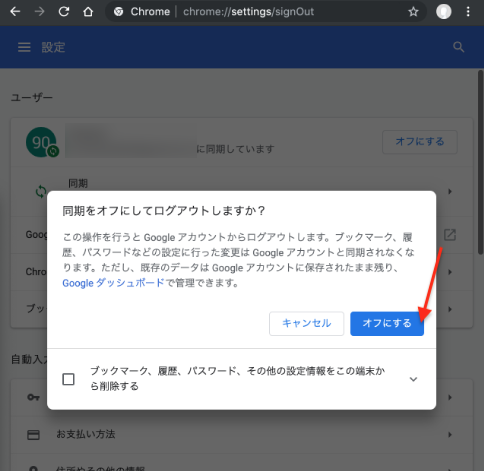Image resolution: width=484 pixels, height=471 pixels.
Task: Check the box to delete bookmarks from this device
Action: click(68, 379)
